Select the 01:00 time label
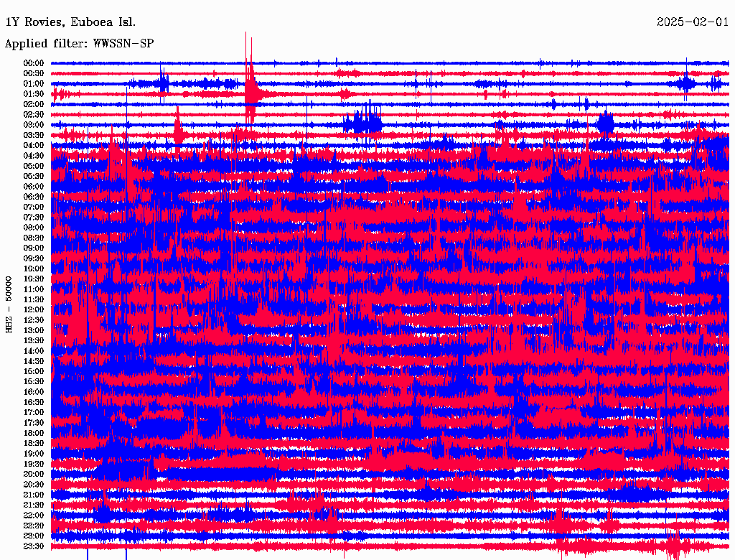 point(34,83)
